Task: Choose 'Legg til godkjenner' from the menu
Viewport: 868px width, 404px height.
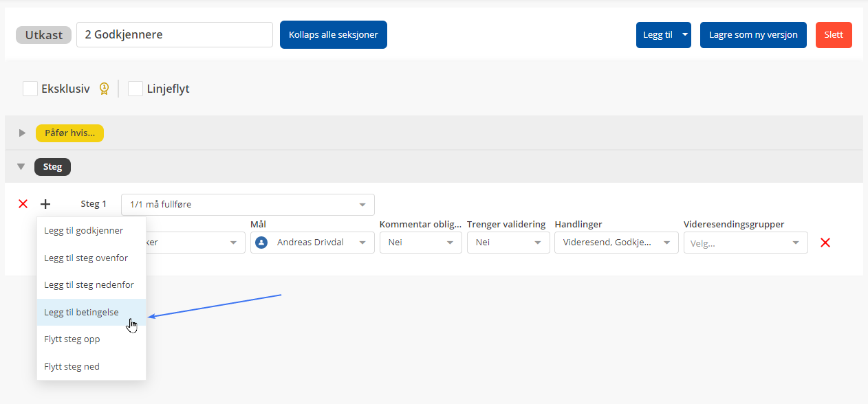Action: pyautogui.click(x=83, y=231)
